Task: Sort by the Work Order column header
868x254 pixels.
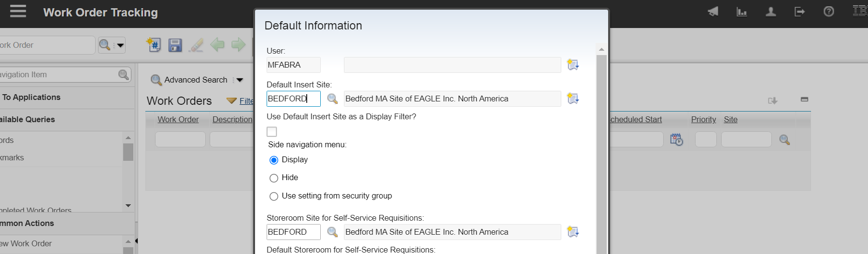Action: click(x=178, y=119)
